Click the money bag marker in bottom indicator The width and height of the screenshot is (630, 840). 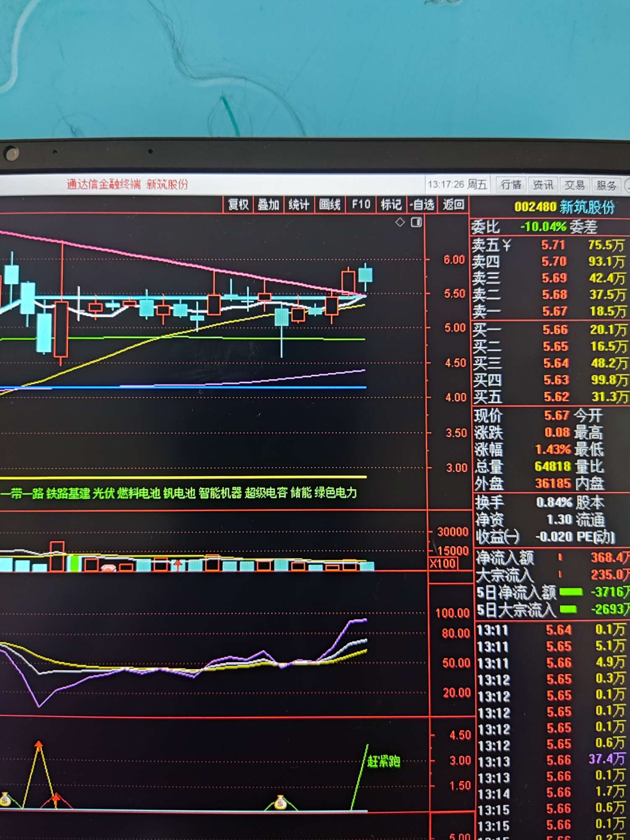[280, 803]
